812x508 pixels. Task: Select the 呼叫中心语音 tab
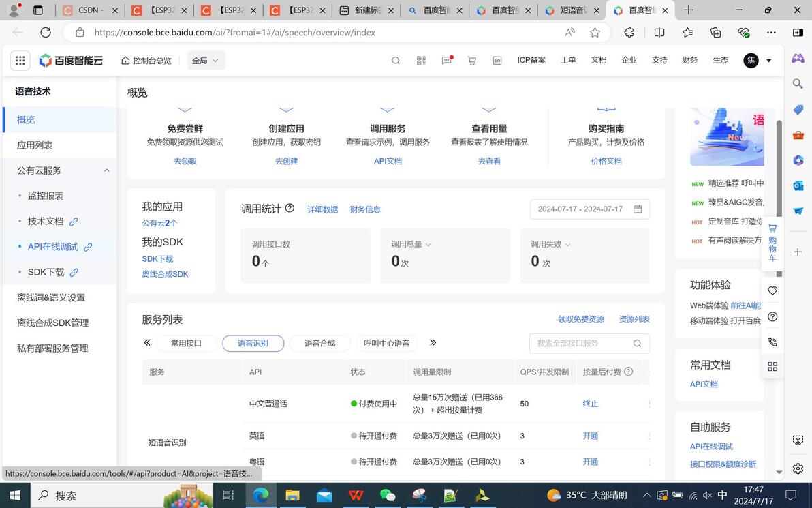coord(387,343)
